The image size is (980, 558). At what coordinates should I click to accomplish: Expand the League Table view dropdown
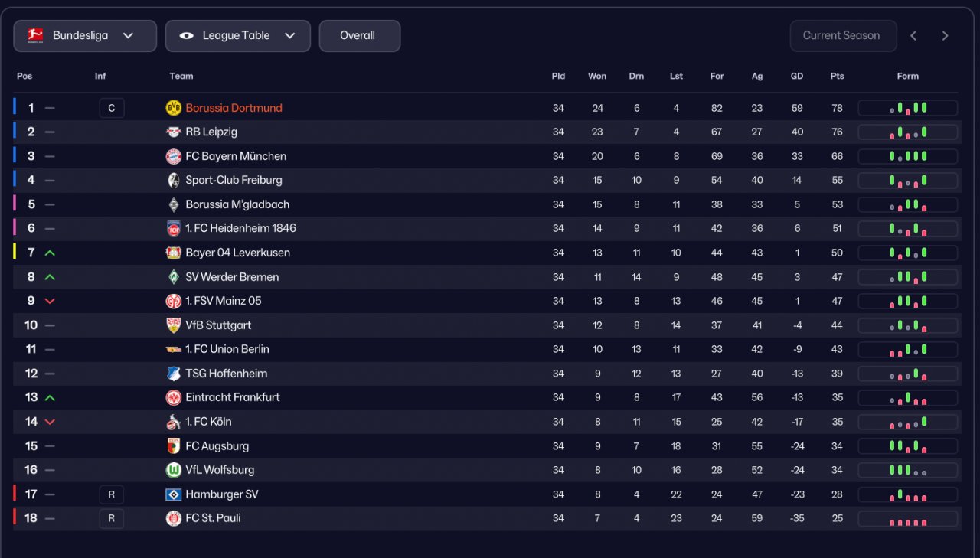click(237, 36)
